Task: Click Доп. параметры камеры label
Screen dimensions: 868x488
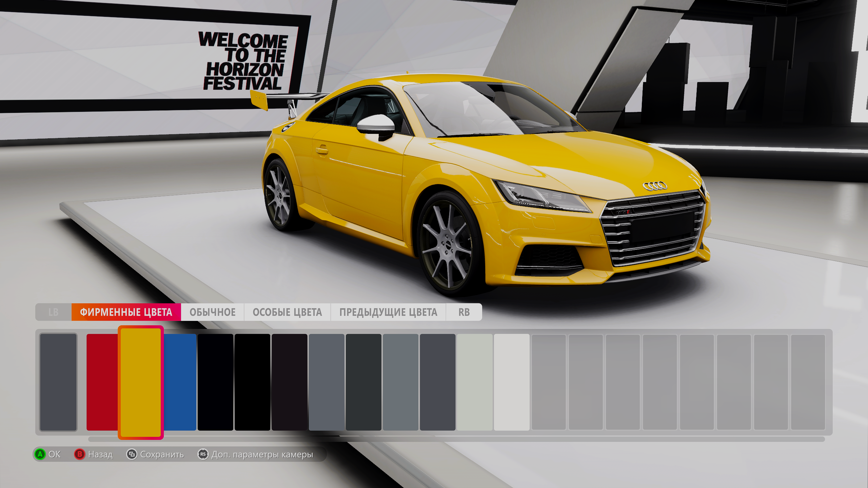Action: pyautogui.click(x=262, y=454)
